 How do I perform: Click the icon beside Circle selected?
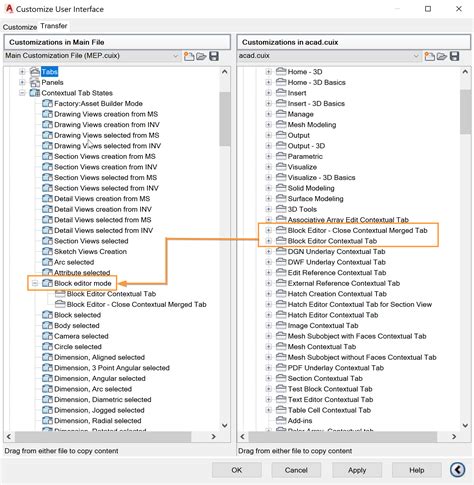(x=47, y=346)
